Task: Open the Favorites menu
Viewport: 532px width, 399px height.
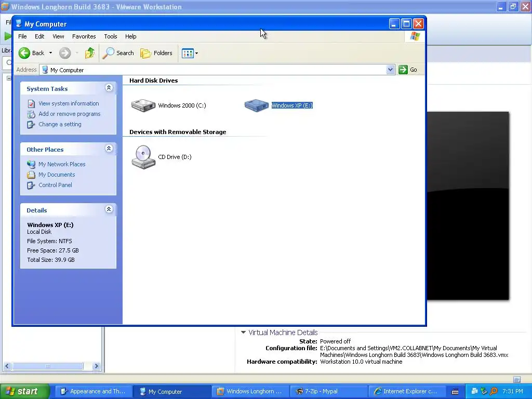Action: tap(84, 36)
